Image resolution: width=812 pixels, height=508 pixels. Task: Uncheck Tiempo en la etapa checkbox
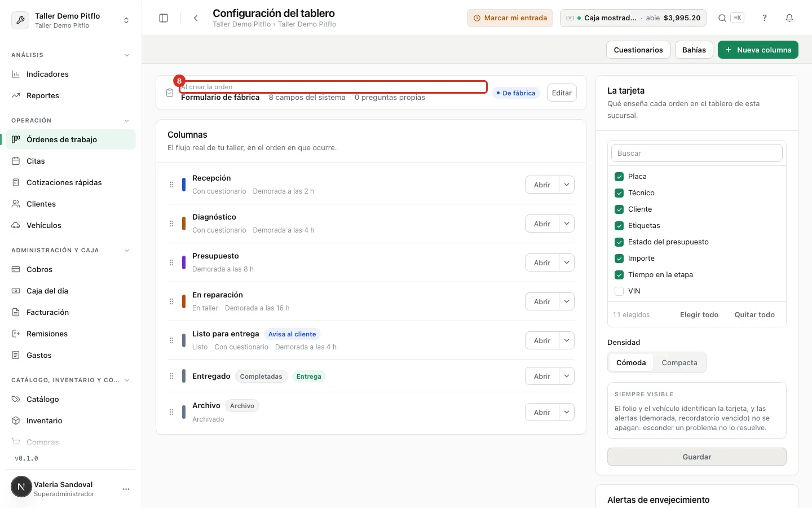click(619, 274)
